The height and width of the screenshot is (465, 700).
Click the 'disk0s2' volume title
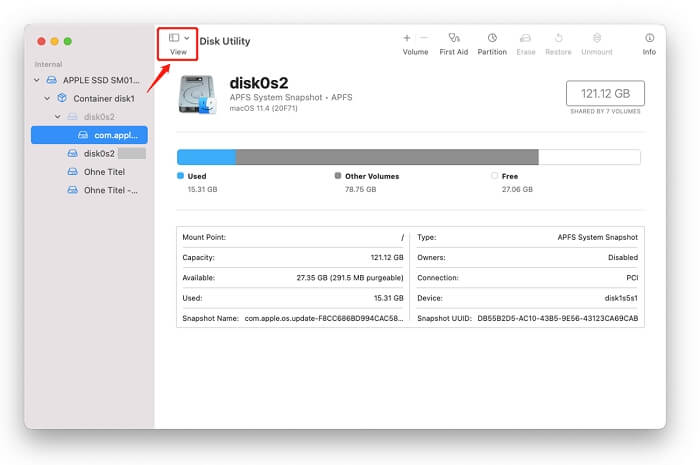[x=259, y=83]
